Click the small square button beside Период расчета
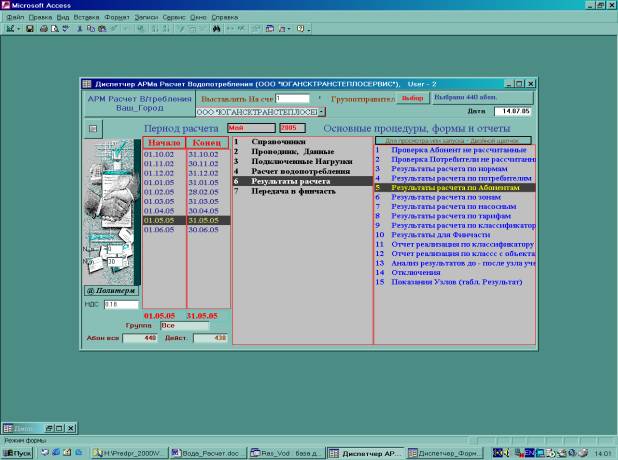Viewport: 618px width, 460px height. 94,128
